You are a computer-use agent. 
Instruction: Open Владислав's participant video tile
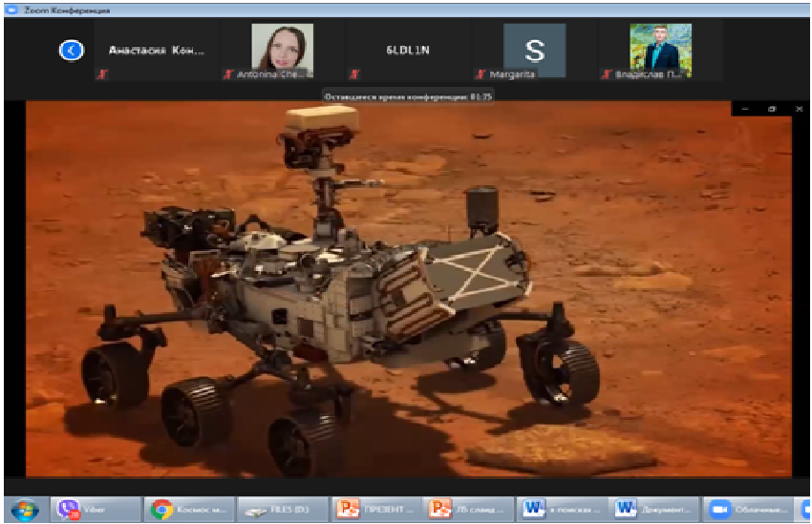tap(660, 47)
